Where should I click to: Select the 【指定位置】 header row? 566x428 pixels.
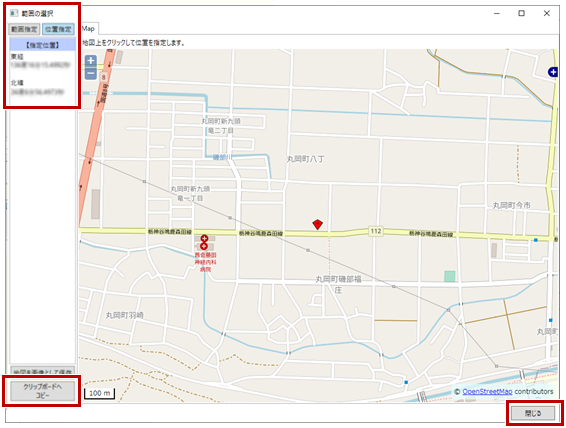[x=43, y=45]
